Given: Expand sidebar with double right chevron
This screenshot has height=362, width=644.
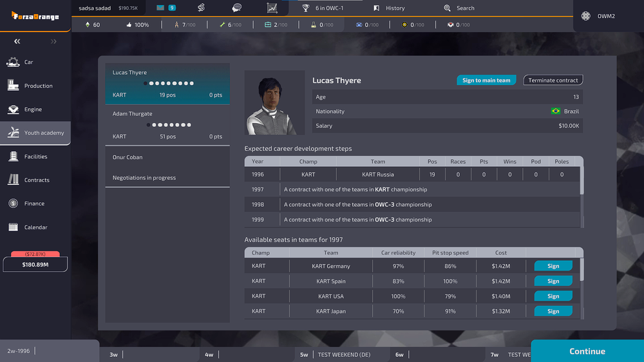Looking at the screenshot, I should click(x=53, y=41).
